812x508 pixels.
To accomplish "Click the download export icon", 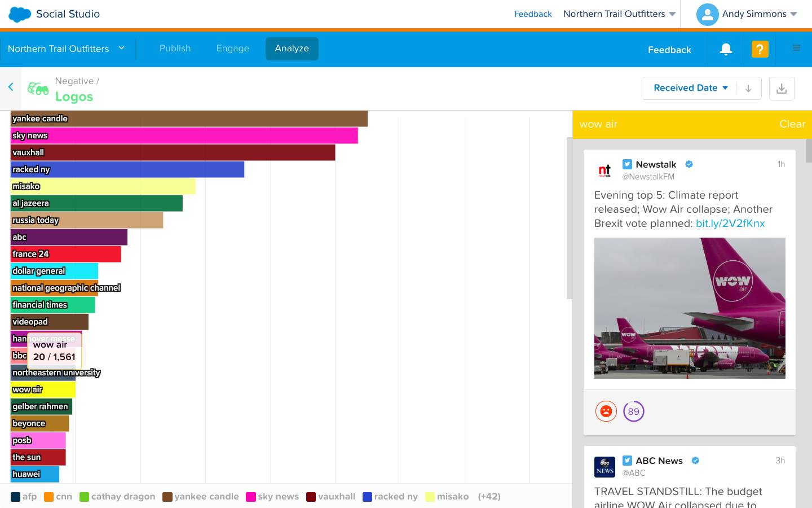I will point(782,89).
